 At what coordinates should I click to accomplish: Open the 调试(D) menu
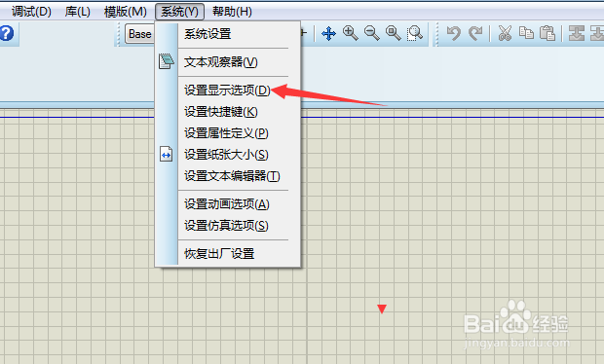click(x=31, y=12)
